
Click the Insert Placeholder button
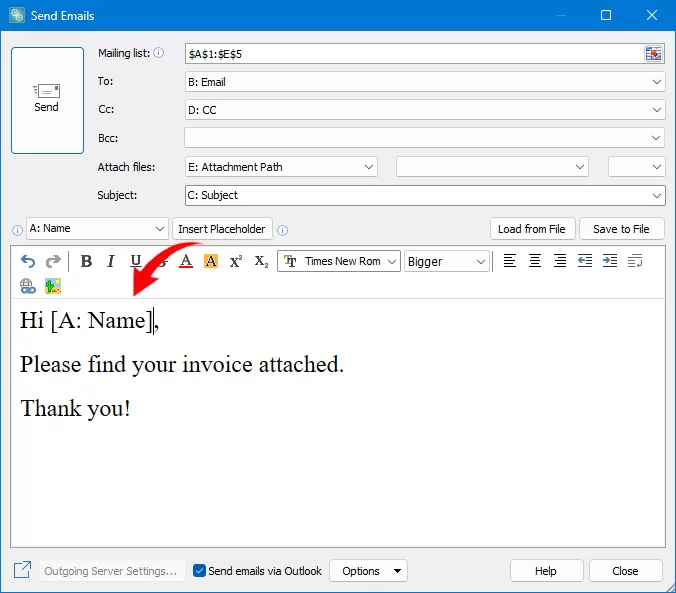222,229
